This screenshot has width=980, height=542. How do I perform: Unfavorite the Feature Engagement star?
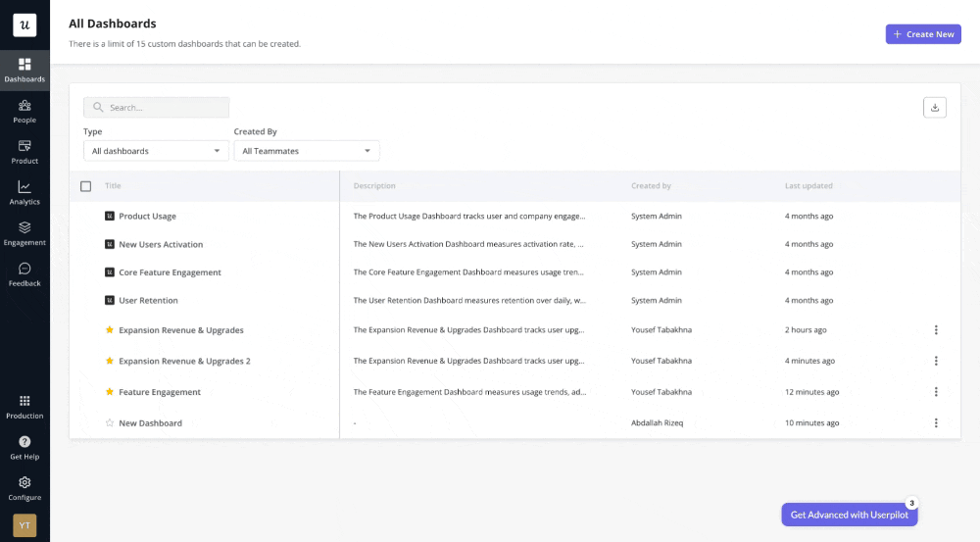110,392
